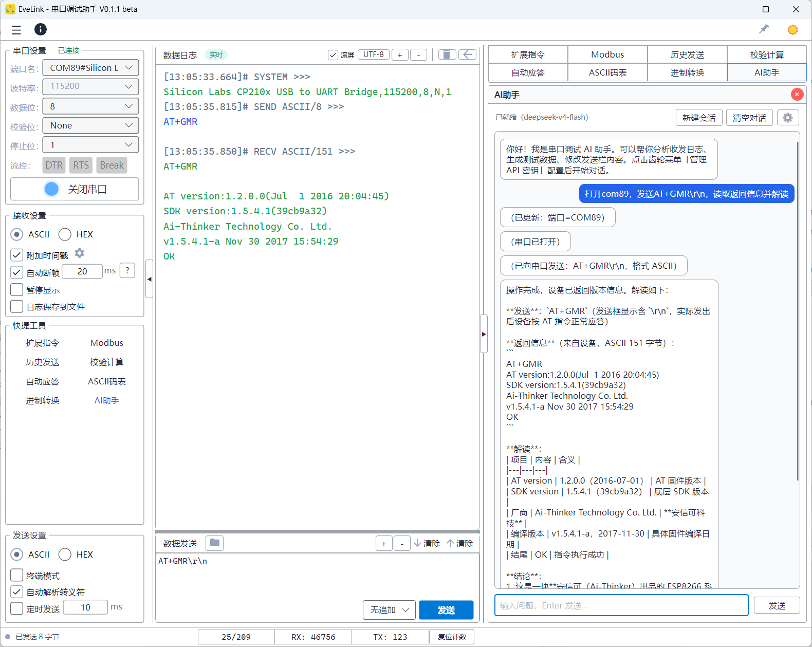Image resolution: width=812 pixels, height=647 pixels.
Task: Click 清空对话 button
Action: click(749, 118)
